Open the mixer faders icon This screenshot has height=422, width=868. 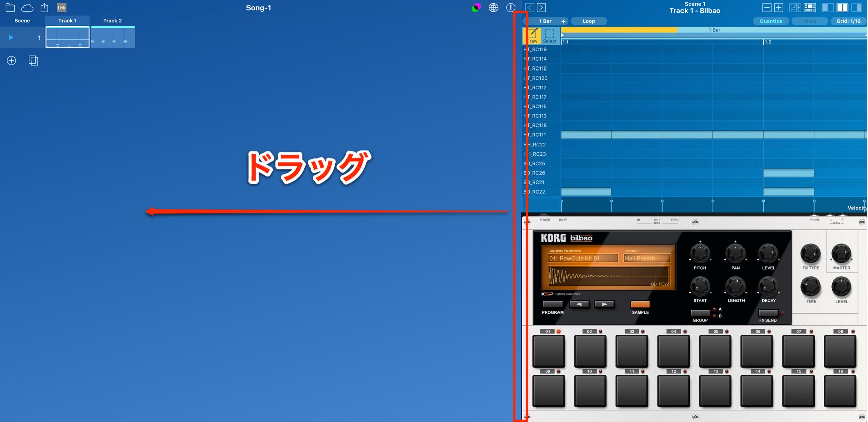(x=795, y=8)
